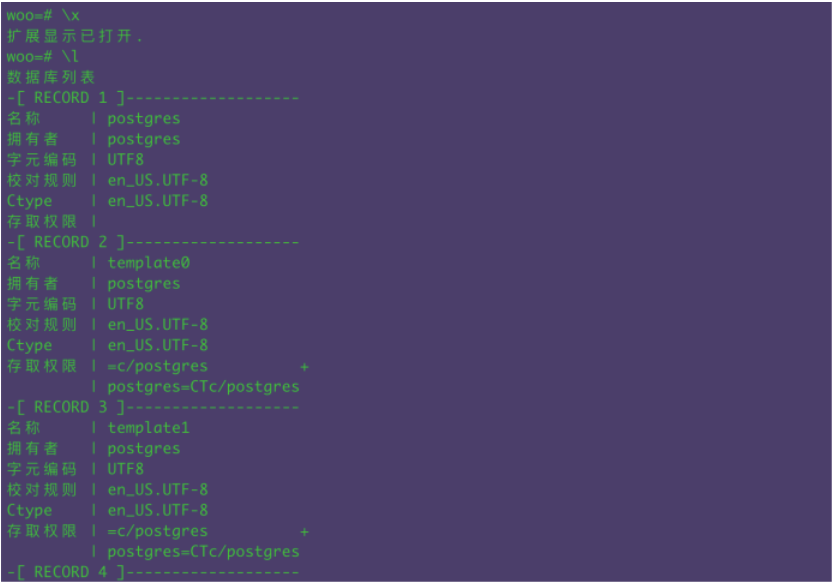Click the UTF8 encoding value in RECORD 3
Image resolution: width=832 pixels, height=584 pixels.
click(126, 469)
